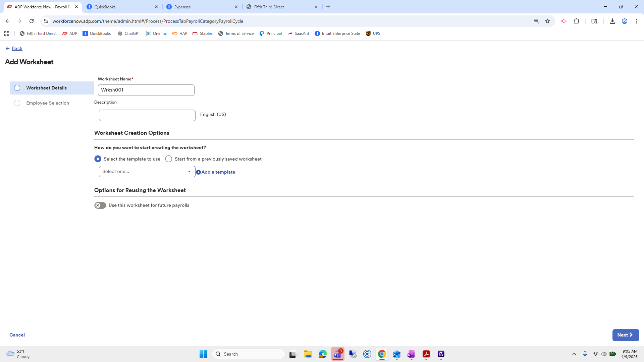Open the ChatGPT bookmark
This screenshot has width=644, height=362.
[x=129, y=34]
